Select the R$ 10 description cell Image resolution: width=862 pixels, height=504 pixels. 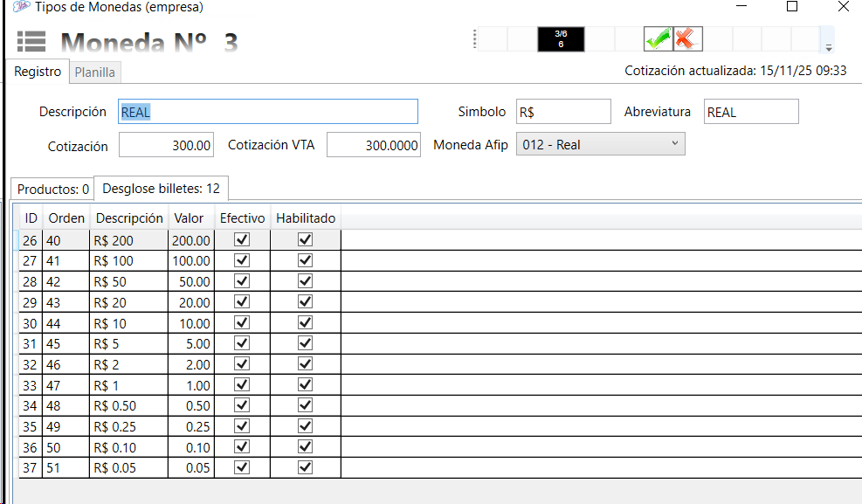[128, 323]
